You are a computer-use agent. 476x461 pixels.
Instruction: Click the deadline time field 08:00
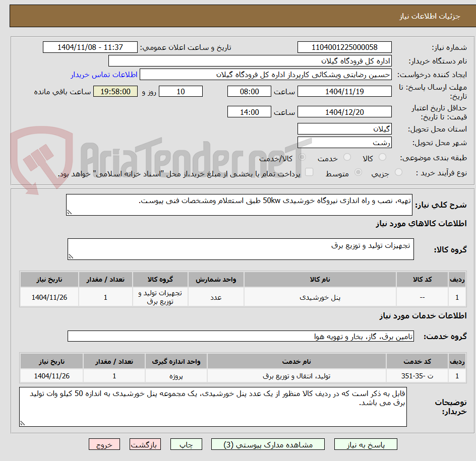(x=249, y=91)
